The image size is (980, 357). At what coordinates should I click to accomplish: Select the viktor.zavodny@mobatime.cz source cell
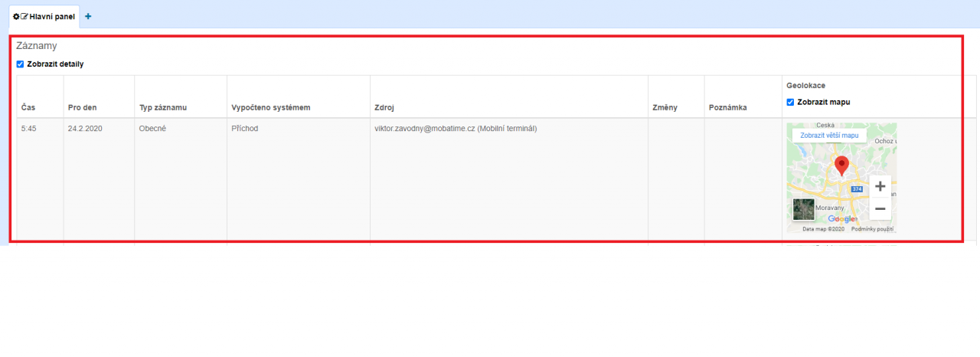(456, 129)
